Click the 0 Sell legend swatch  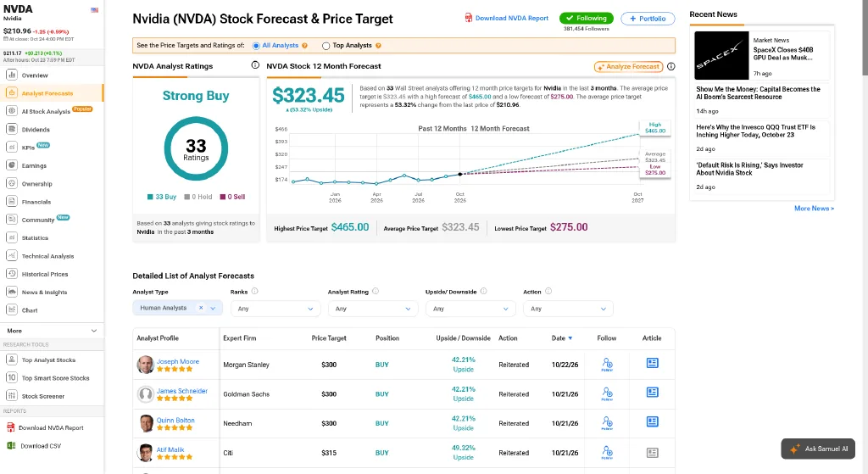223,197
